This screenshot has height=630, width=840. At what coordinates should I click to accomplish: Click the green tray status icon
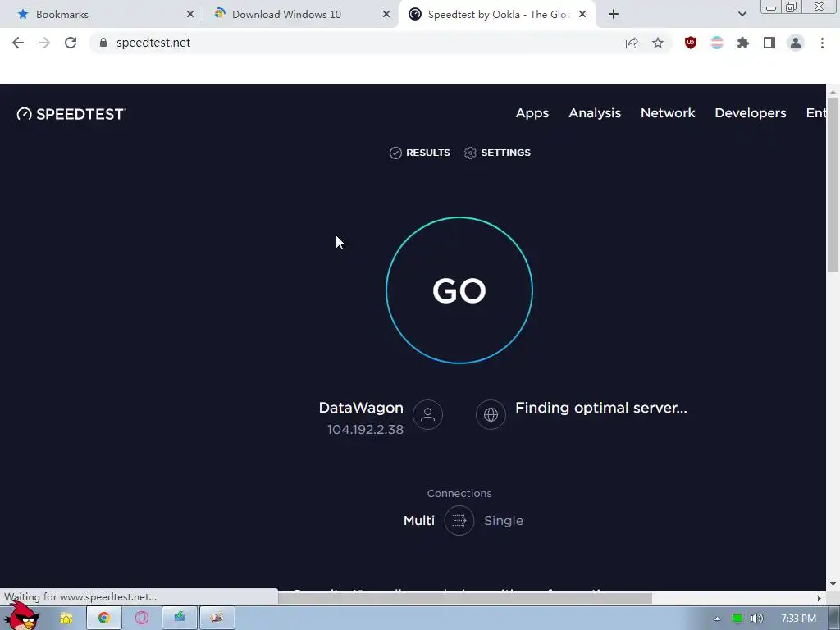point(737,619)
